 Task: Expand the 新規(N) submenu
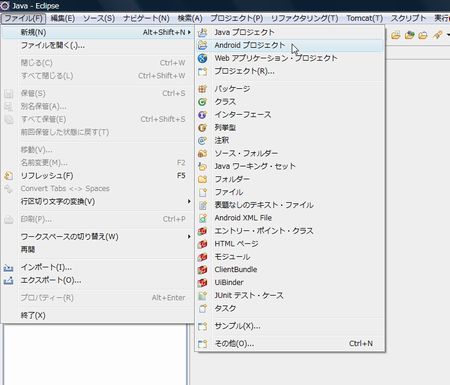click(98, 32)
